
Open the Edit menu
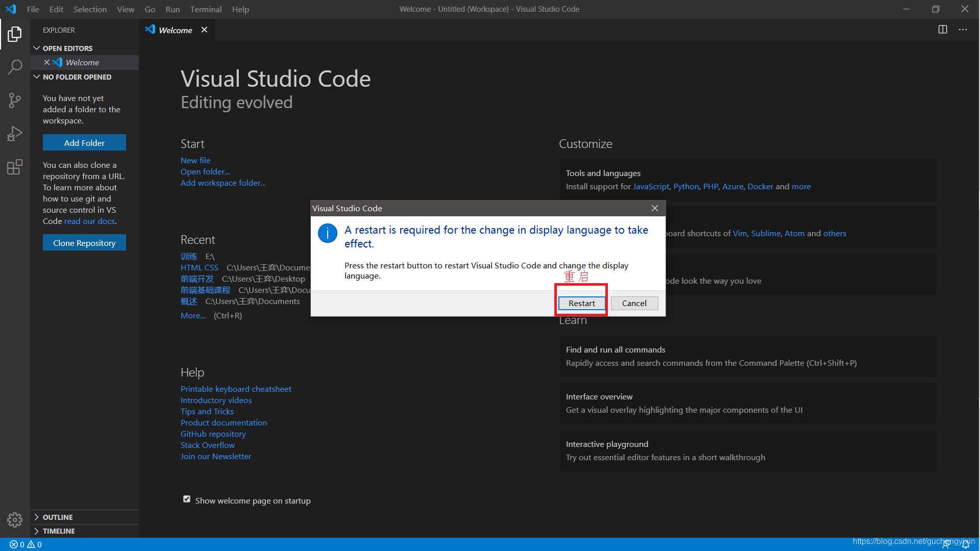pyautogui.click(x=56, y=9)
